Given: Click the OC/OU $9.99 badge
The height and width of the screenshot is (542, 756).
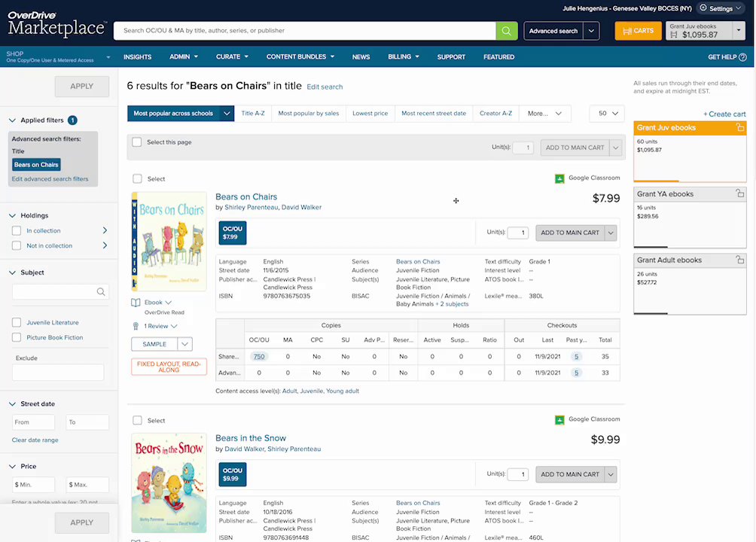Looking at the screenshot, I should pyautogui.click(x=233, y=474).
